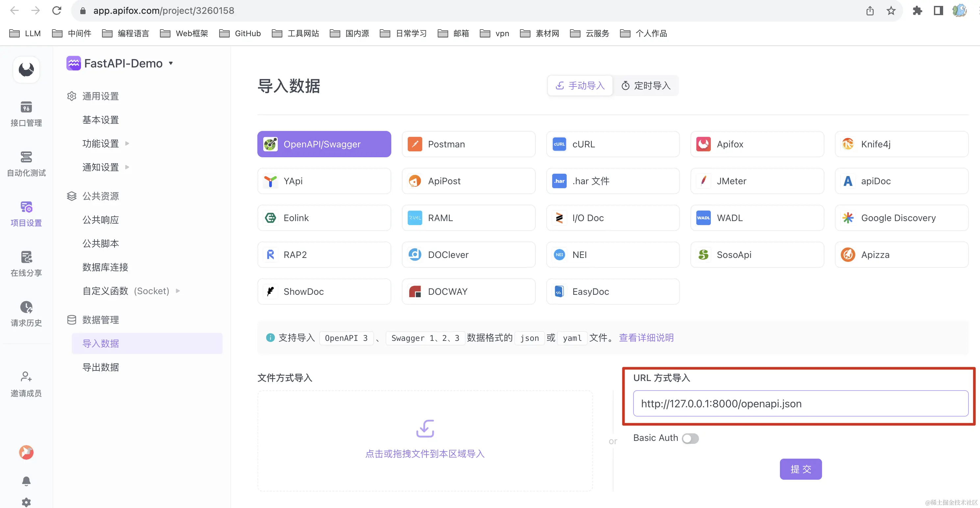Select Eolink import format
The image size is (980, 508).
[324, 218]
